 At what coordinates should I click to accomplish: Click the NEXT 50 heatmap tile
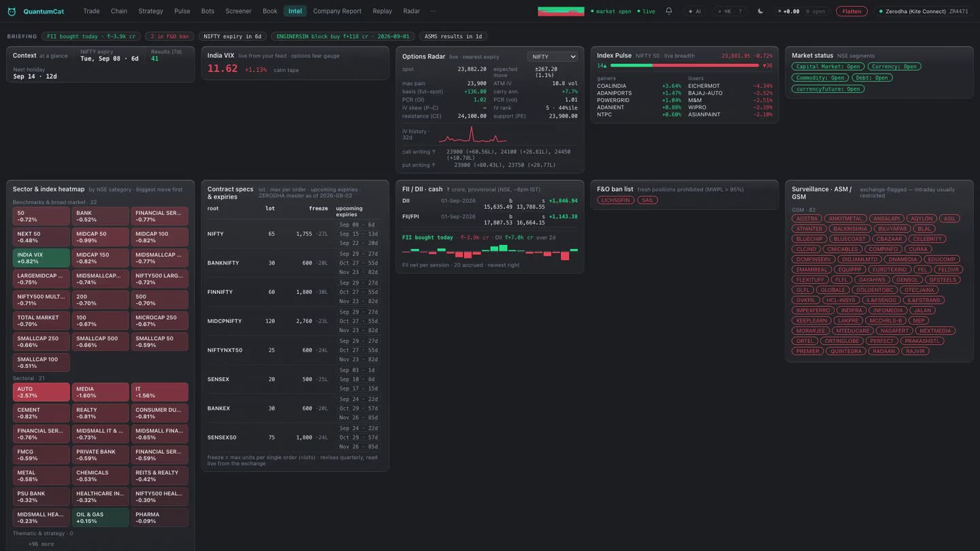pyautogui.click(x=42, y=237)
